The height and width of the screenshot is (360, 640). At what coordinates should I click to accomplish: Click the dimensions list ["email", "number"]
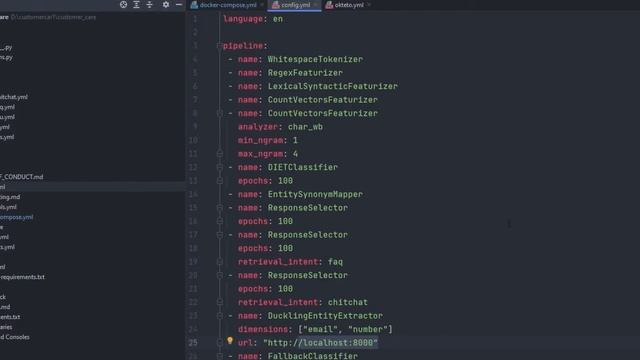pos(345,329)
